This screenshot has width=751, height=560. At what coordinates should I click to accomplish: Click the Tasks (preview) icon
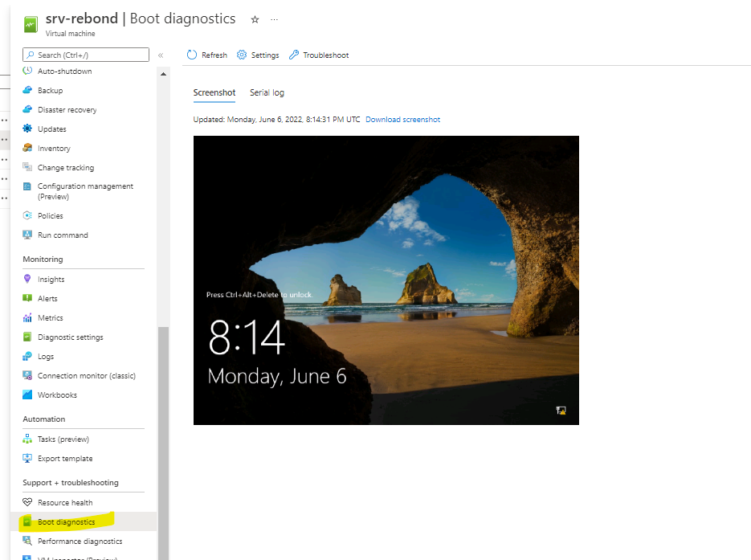[x=27, y=439]
